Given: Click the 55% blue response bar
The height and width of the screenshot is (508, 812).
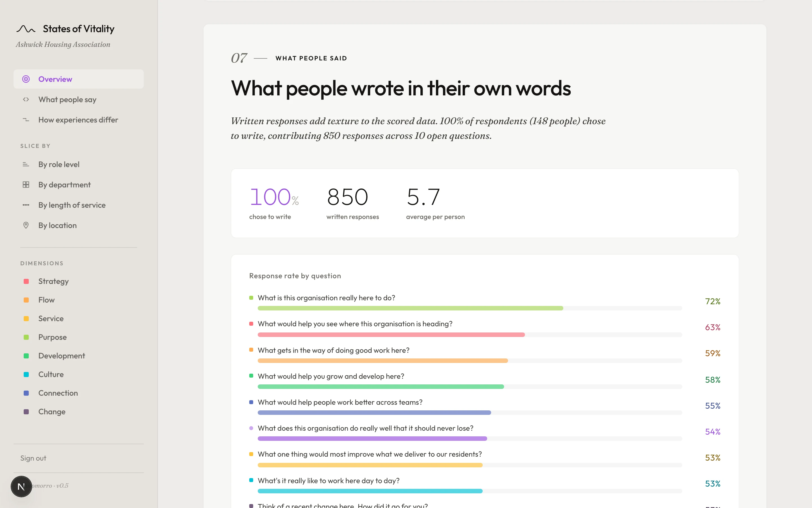Looking at the screenshot, I should [x=374, y=413].
